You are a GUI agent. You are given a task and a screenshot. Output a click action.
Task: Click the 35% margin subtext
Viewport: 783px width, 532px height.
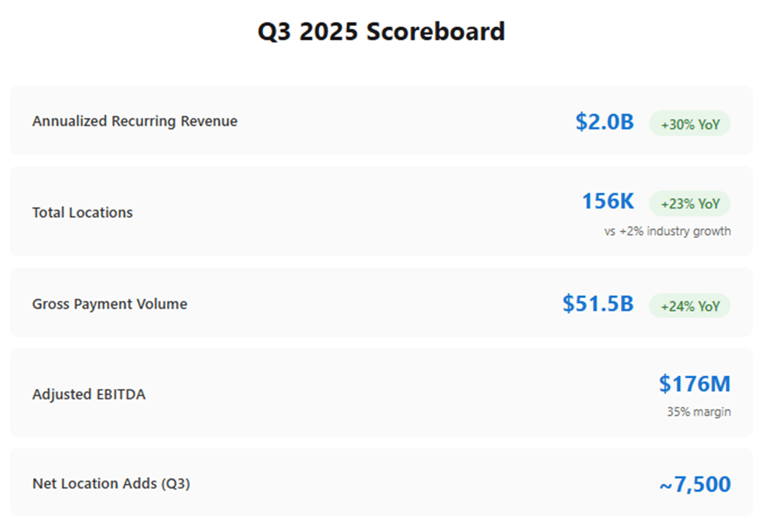pos(699,412)
